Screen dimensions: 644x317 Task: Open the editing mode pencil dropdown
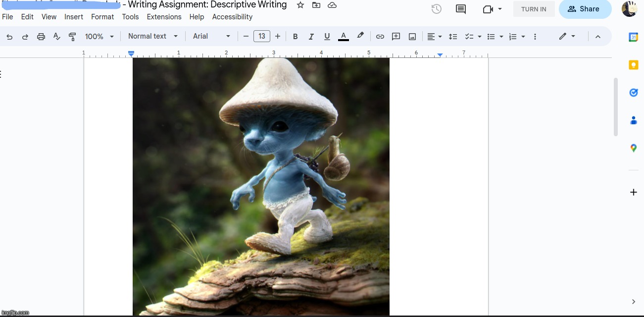tap(567, 37)
